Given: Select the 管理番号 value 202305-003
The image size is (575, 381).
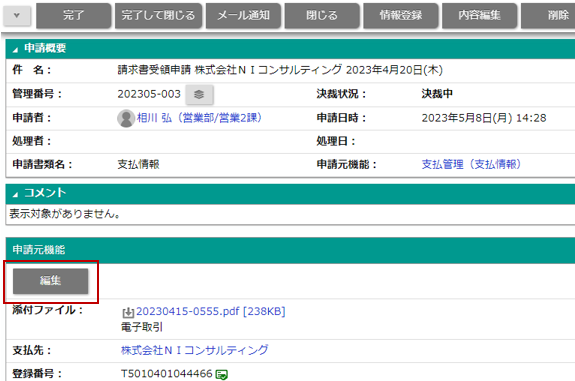Looking at the screenshot, I should pyautogui.click(x=149, y=94).
